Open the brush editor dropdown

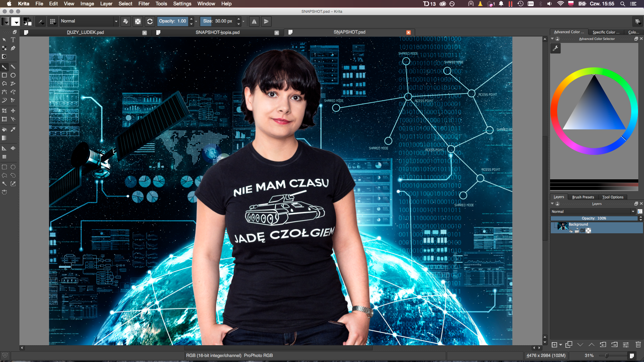41,21
